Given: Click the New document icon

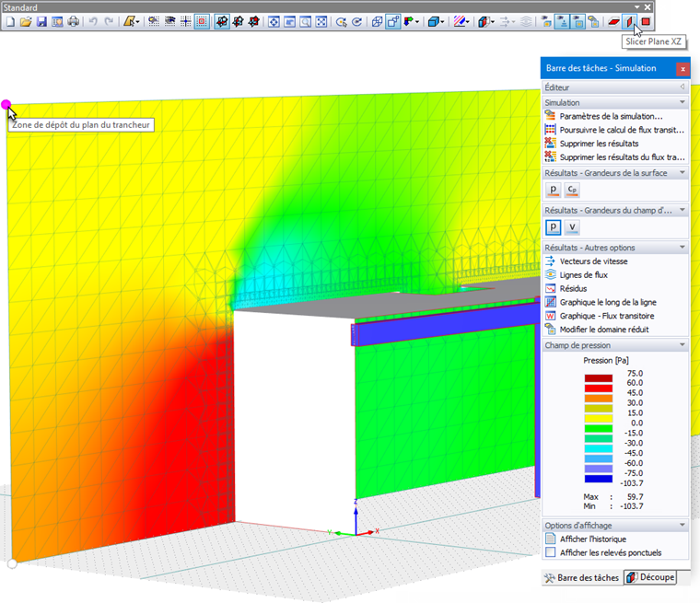Looking at the screenshot, I should click(10, 22).
